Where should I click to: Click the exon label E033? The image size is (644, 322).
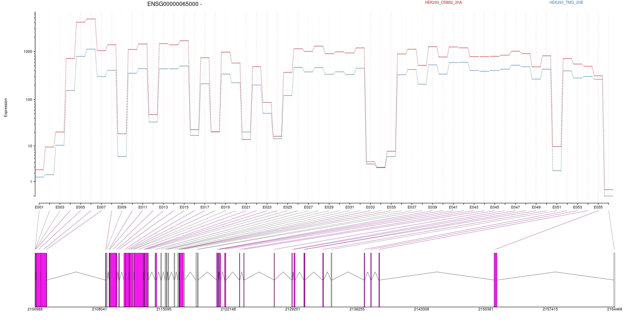370,207
